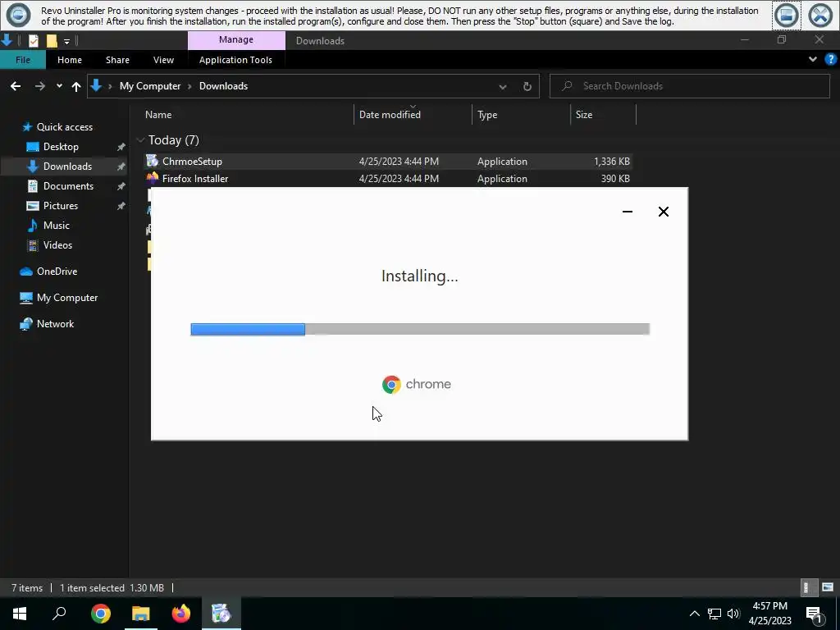Go forward with the Forward arrow
The width and height of the screenshot is (840, 630).
(40, 85)
